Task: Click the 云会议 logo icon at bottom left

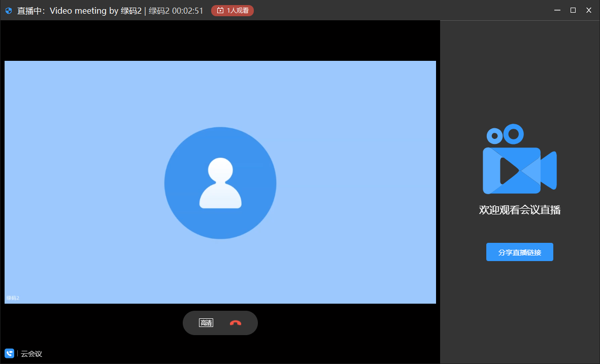Action: 9,353
